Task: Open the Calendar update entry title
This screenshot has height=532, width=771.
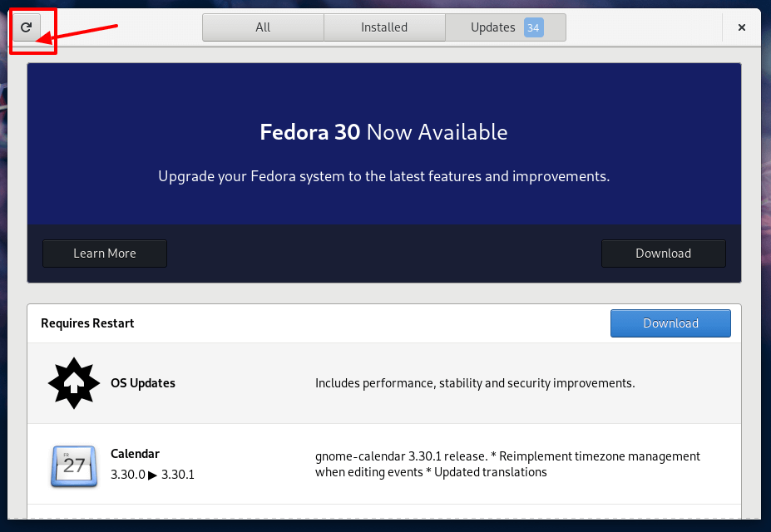Action: 135,454
